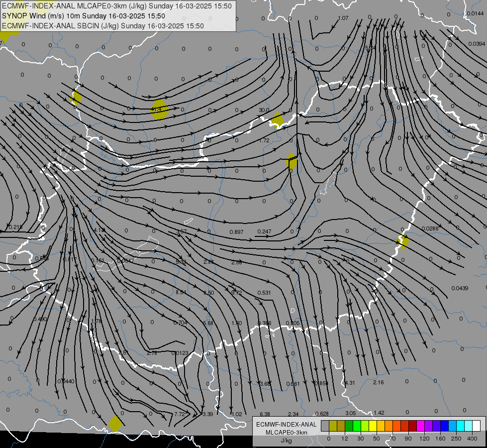
Task: Click the map value 2.16
Action: pyautogui.click(x=378, y=382)
